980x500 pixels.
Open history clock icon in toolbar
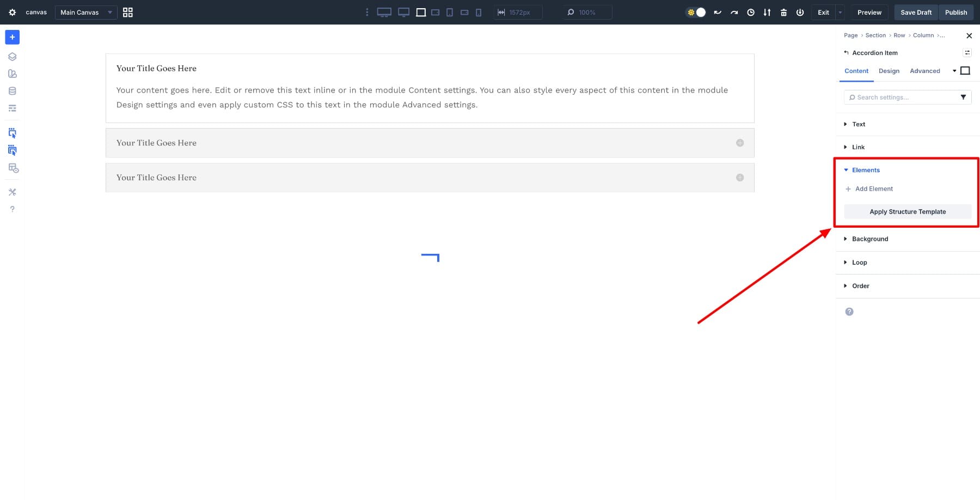pyautogui.click(x=751, y=12)
